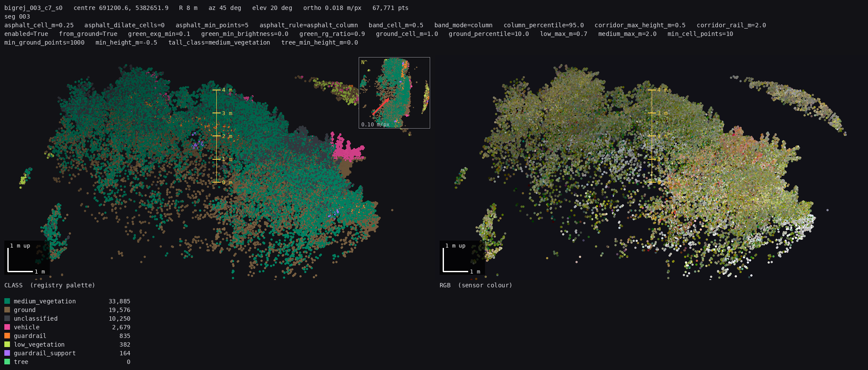This screenshot has height=370, width=868.
Task: Click the north arrow in minimap
Action: tap(364, 62)
